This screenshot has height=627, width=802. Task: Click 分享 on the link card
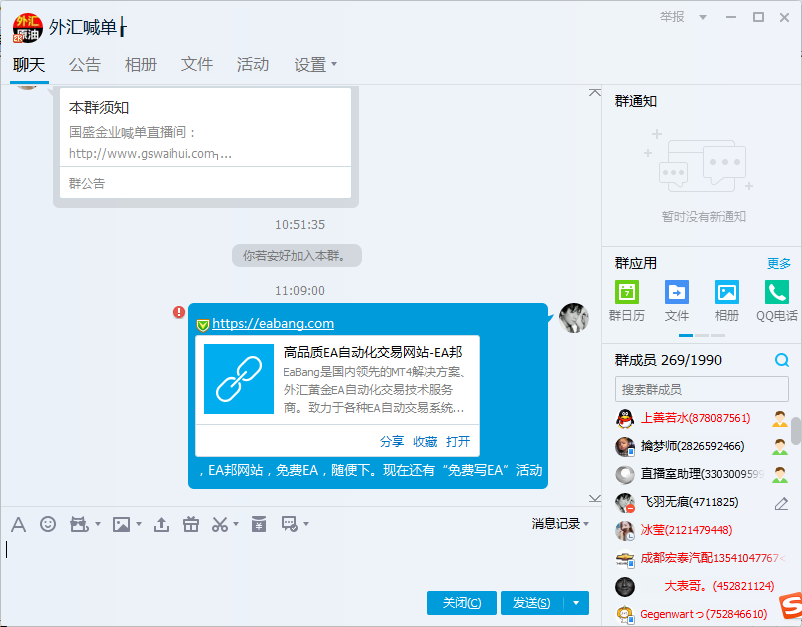[x=392, y=441]
